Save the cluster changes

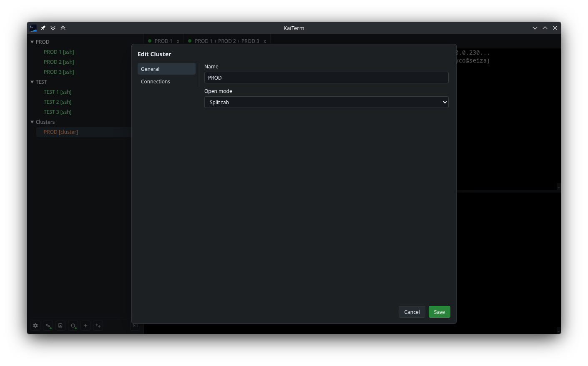pos(440,312)
